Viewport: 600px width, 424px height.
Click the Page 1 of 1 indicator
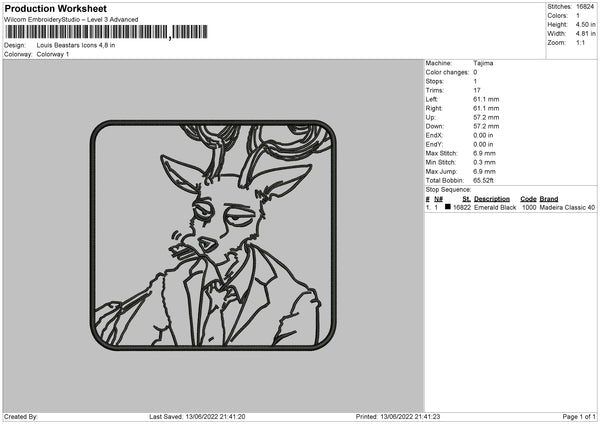(579, 416)
